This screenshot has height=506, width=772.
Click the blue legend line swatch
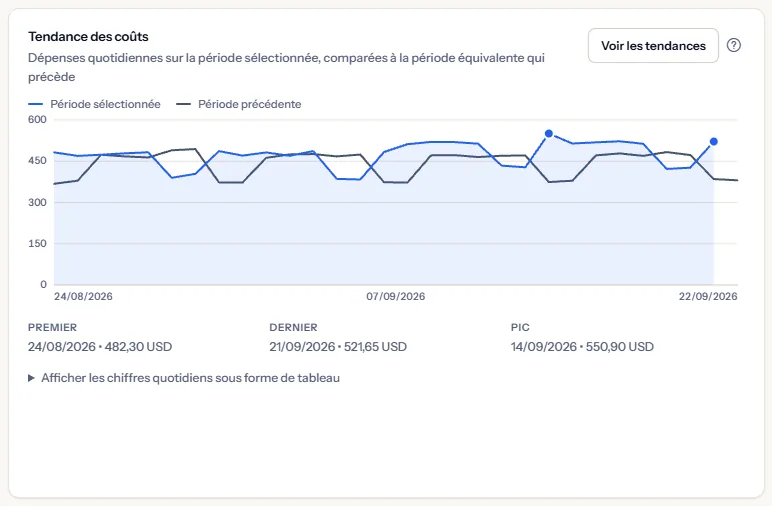[35, 104]
